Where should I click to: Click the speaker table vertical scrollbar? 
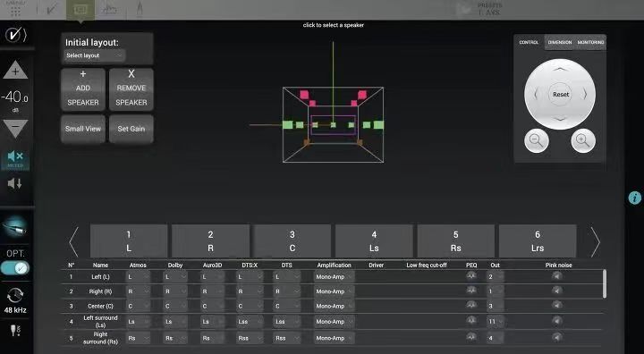(x=604, y=283)
